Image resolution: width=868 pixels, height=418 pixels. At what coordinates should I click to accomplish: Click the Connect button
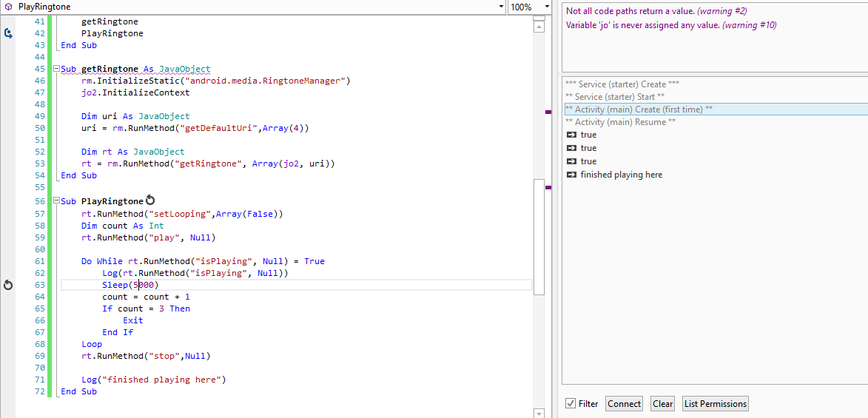tap(624, 403)
